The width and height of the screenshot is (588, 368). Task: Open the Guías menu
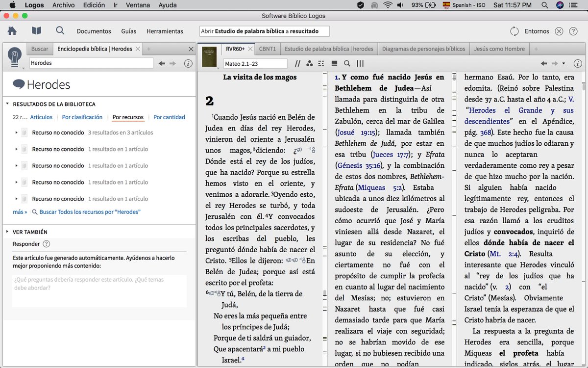[x=129, y=31]
